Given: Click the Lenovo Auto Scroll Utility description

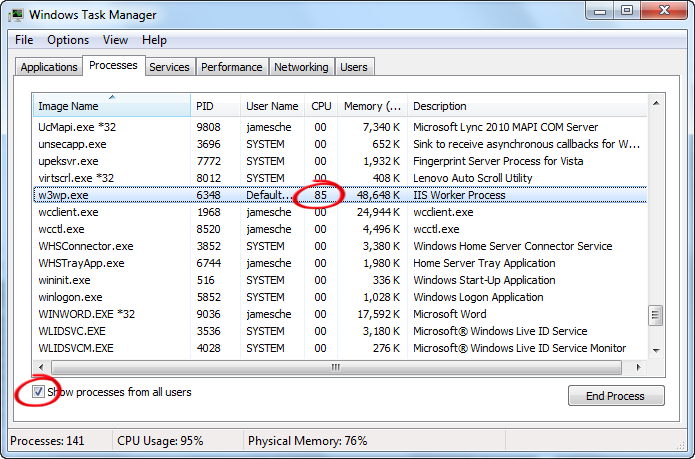Looking at the screenshot, I should point(472,178).
